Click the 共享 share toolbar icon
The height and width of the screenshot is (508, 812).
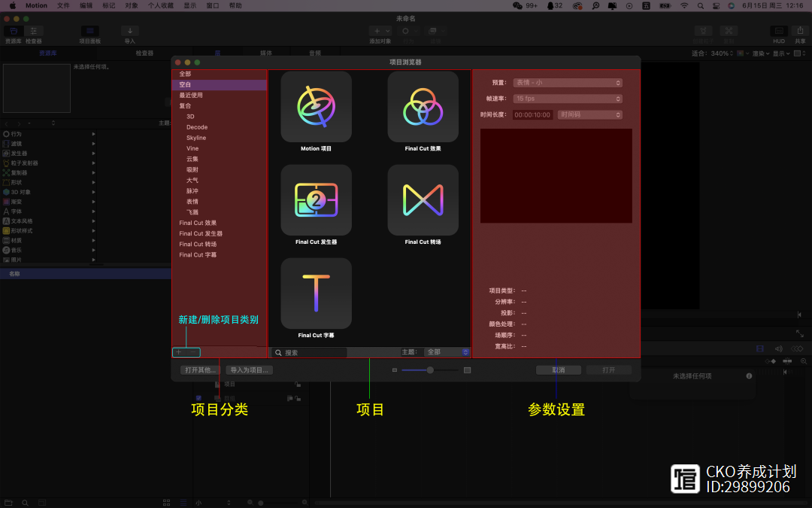tap(800, 31)
